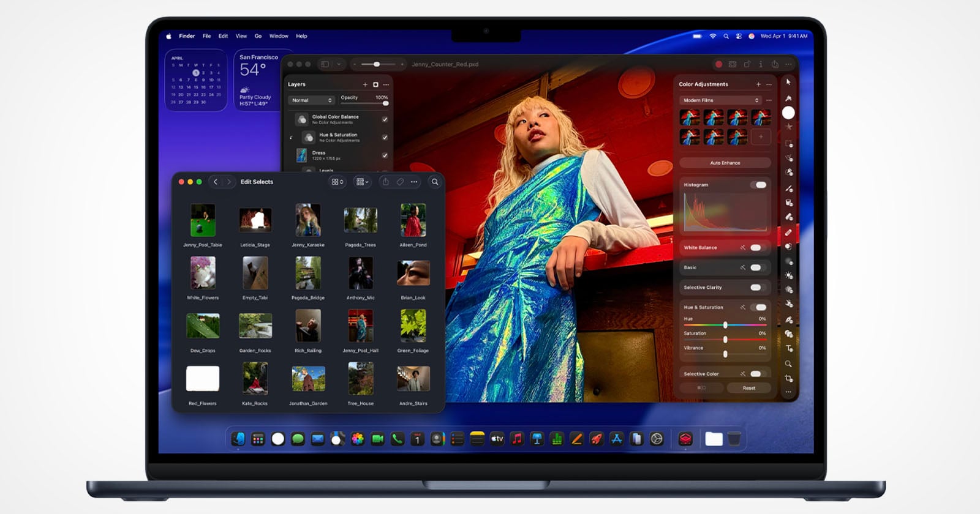The image size is (980, 514).
Task: Select the Arrange arrow tool in Pixelmator
Action: pyautogui.click(x=788, y=82)
